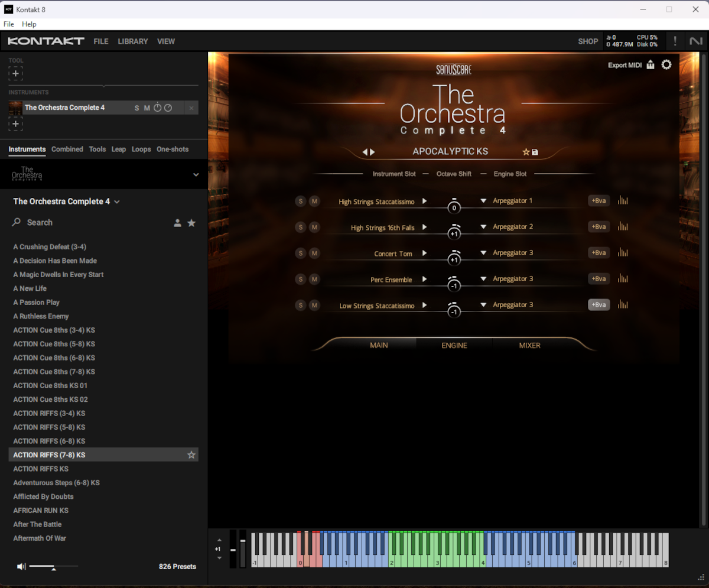709x588 pixels.
Task: Open level bars for Low Strings Staccatissimo
Action: click(623, 305)
